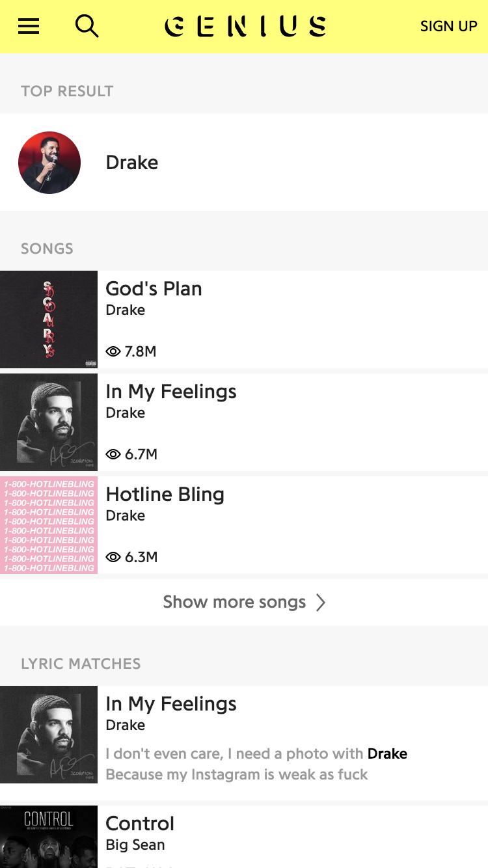This screenshot has height=868, width=488.
Task: Click the search magnifier icon
Action: [87, 26]
